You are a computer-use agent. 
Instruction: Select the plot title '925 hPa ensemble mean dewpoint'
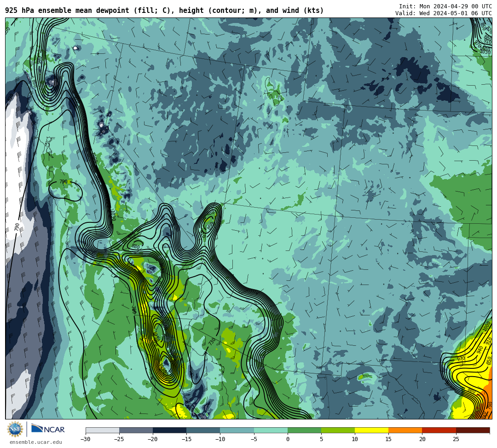pos(67,11)
